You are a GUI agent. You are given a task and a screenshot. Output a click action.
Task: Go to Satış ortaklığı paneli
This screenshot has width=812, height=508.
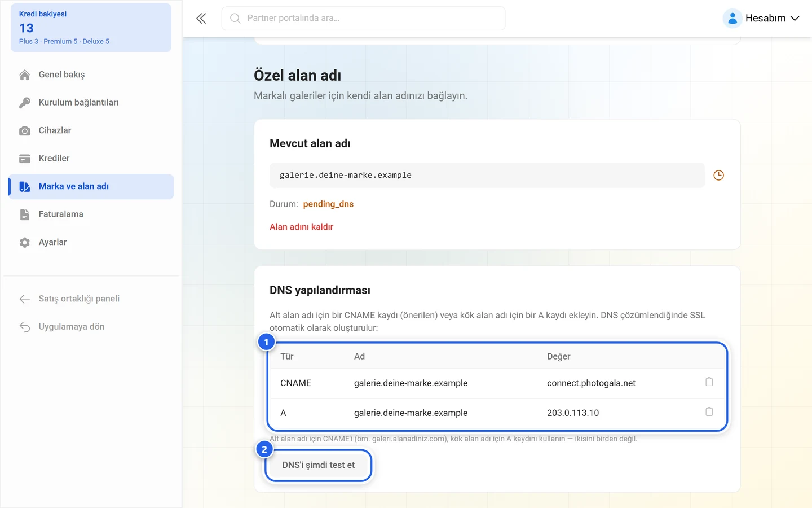coord(91,299)
